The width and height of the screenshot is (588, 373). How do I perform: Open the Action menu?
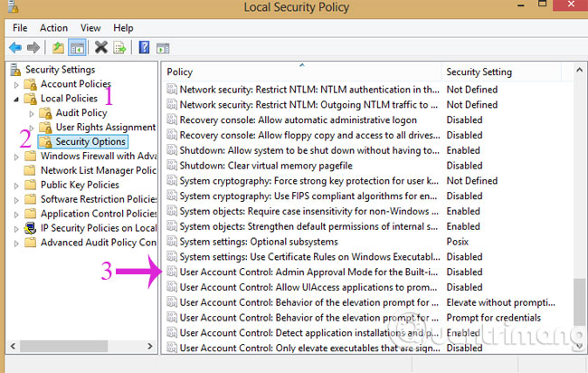[x=53, y=28]
